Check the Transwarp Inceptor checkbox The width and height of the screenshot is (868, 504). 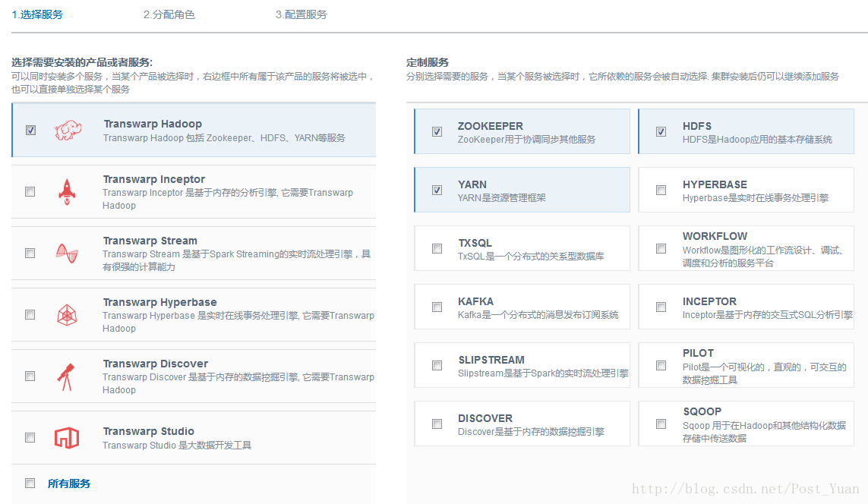(x=30, y=191)
